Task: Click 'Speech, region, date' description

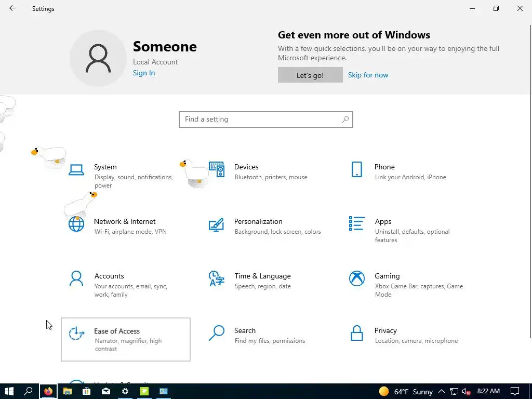Action: click(262, 286)
